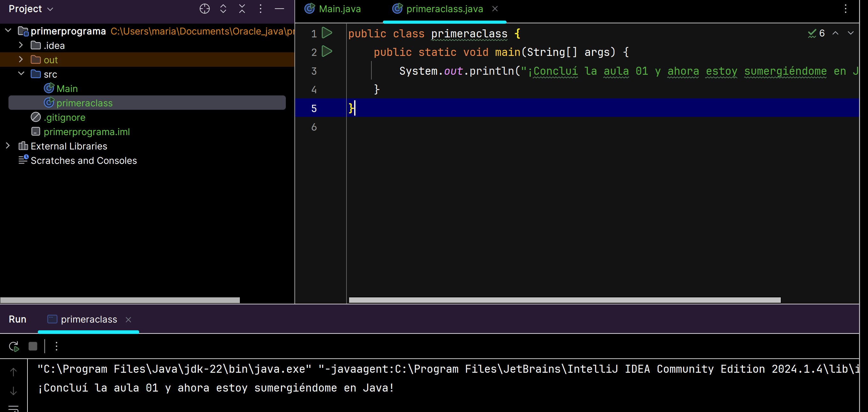
Task: Collapse the primerprograma root node
Action: click(x=8, y=31)
